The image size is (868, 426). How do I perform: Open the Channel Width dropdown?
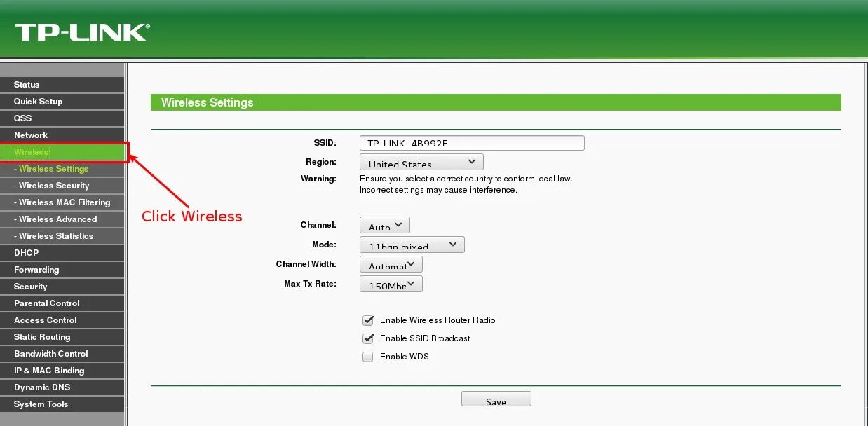pyautogui.click(x=391, y=264)
